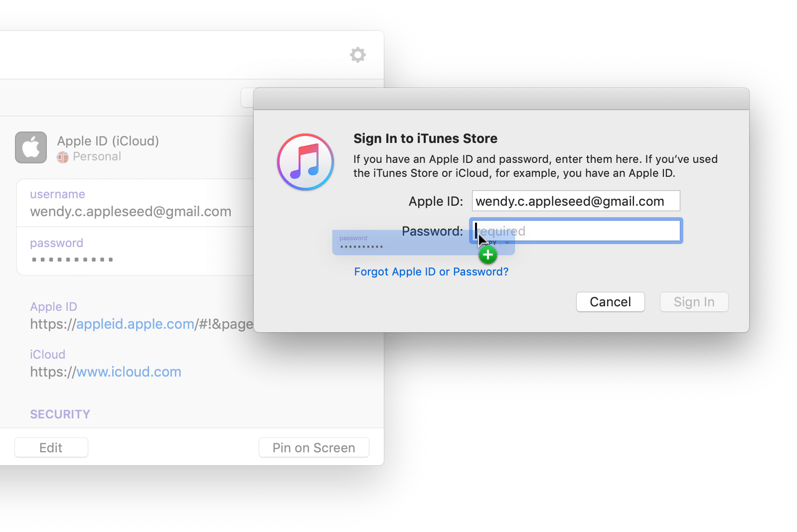The width and height of the screenshot is (797, 532).
Task: Click the Pin on Screen button
Action: [314, 448]
